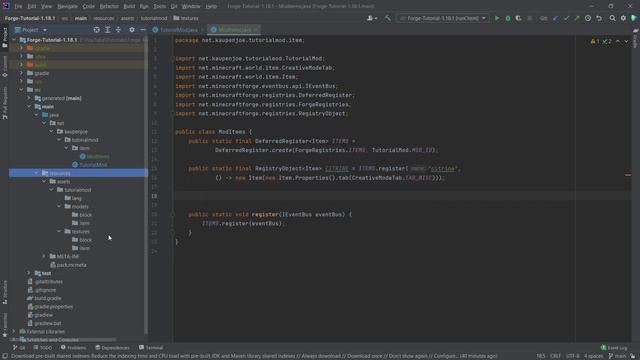Open the Commit tool window side tab
640x360 pixels.
(4, 67)
